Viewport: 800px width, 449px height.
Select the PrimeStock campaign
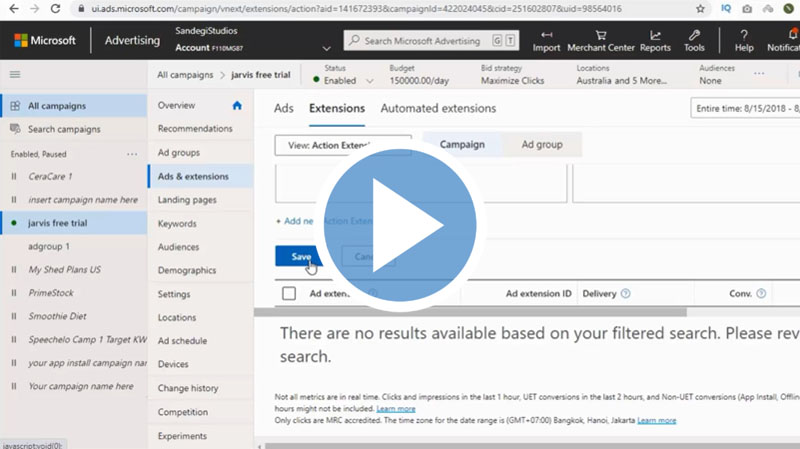[51, 293]
